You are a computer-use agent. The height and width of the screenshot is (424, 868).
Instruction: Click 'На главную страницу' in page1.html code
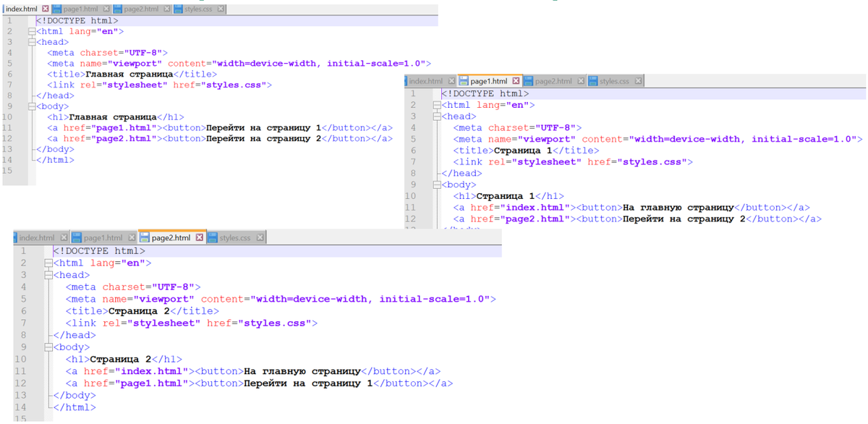tap(678, 207)
